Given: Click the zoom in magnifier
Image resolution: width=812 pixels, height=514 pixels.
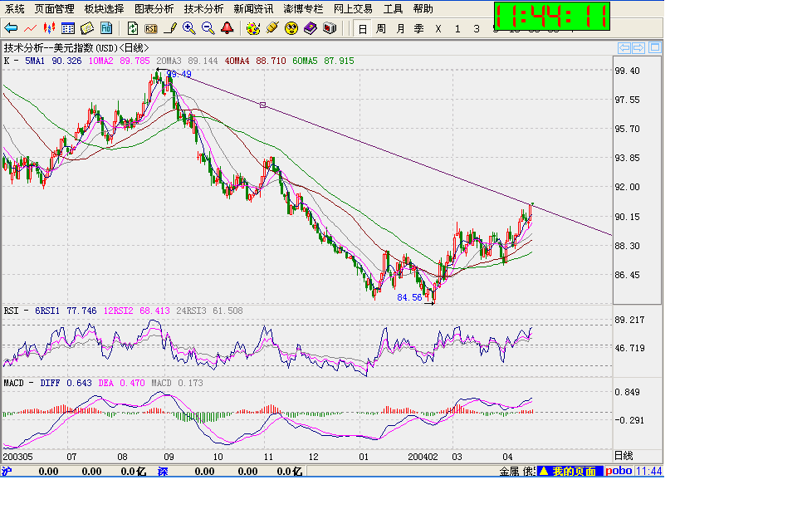Looking at the screenshot, I should (189, 28).
